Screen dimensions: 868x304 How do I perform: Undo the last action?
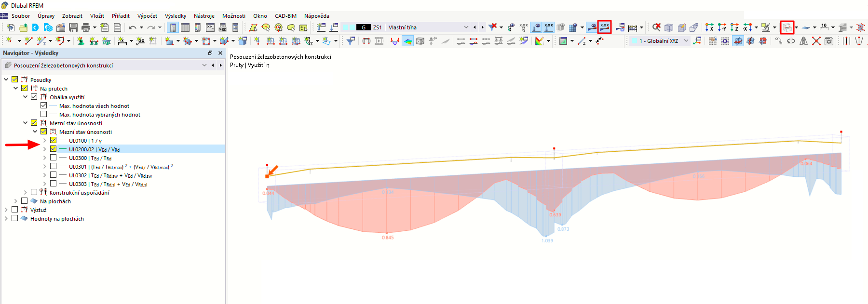point(132,27)
